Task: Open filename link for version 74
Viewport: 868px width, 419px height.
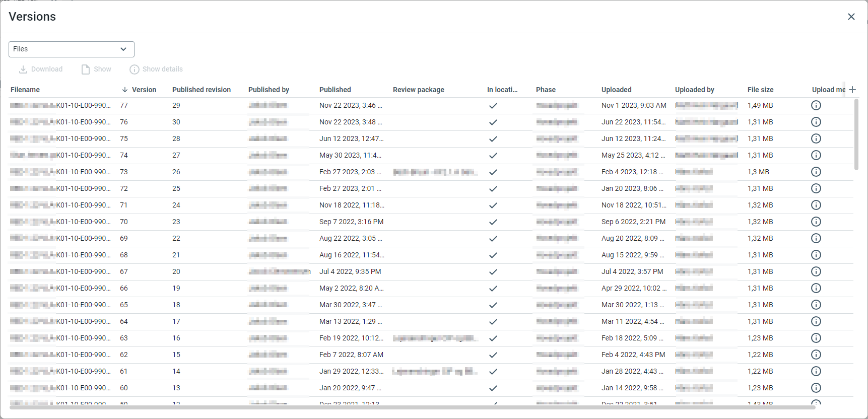Action: click(60, 155)
